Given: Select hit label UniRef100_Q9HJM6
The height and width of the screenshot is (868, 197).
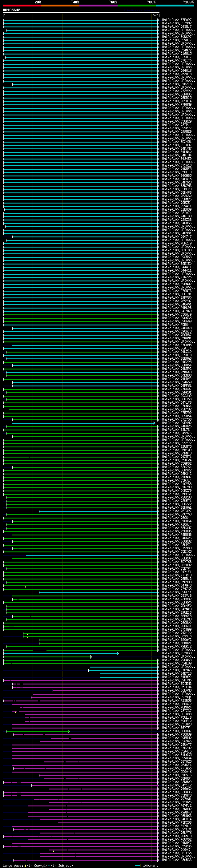Looking at the screenshot, I should click(x=177, y=680).
